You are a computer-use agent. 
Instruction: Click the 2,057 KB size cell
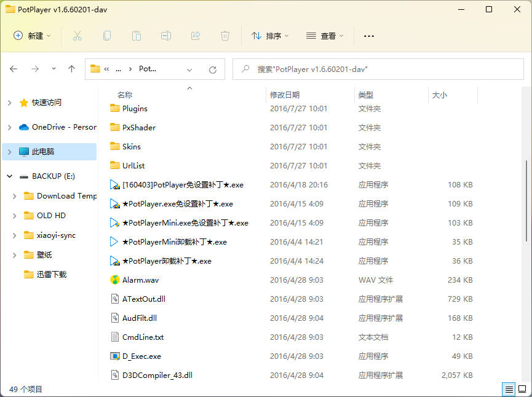pyautogui.click(x=457, y=375)
